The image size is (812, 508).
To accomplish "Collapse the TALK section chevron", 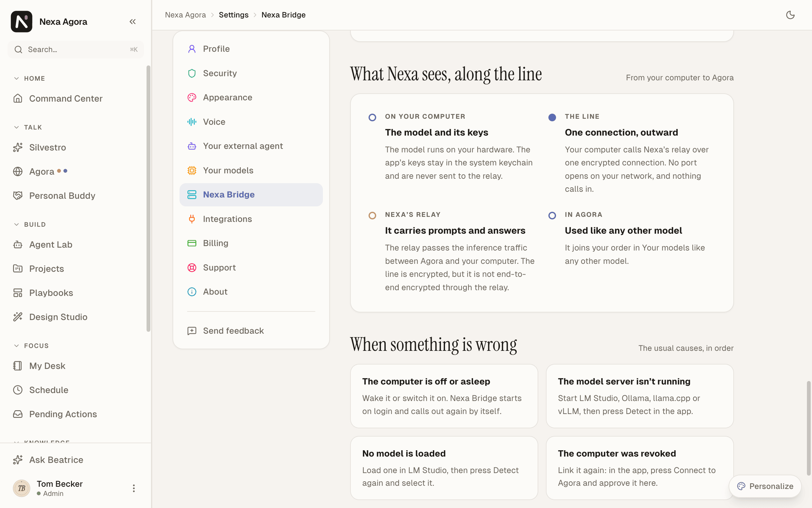I will tap(16, 127).
